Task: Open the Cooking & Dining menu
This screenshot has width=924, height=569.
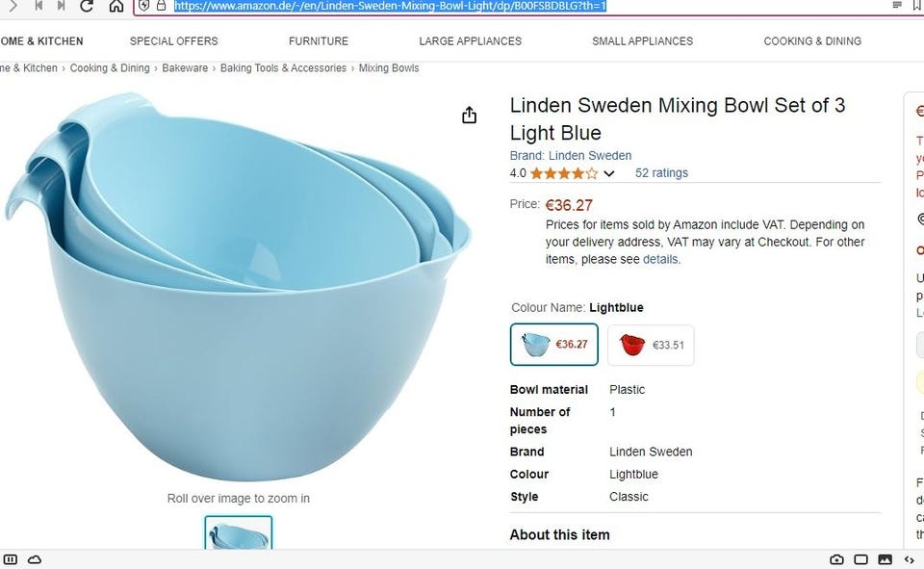Action: [812, 41]
